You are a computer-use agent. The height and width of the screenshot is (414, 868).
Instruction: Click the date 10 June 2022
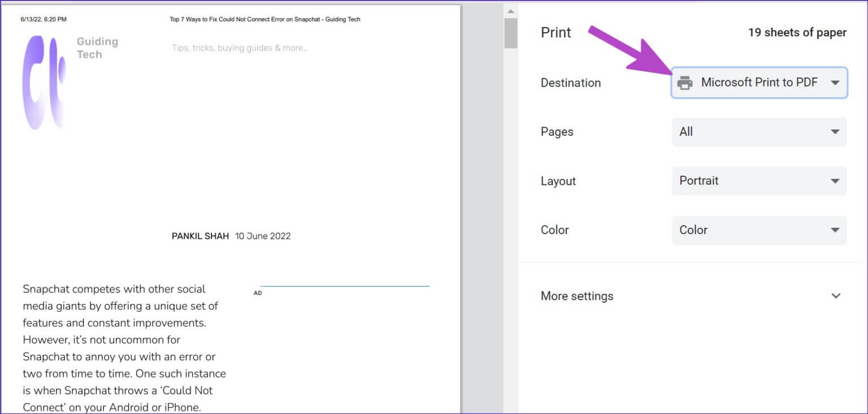[263, 236]
